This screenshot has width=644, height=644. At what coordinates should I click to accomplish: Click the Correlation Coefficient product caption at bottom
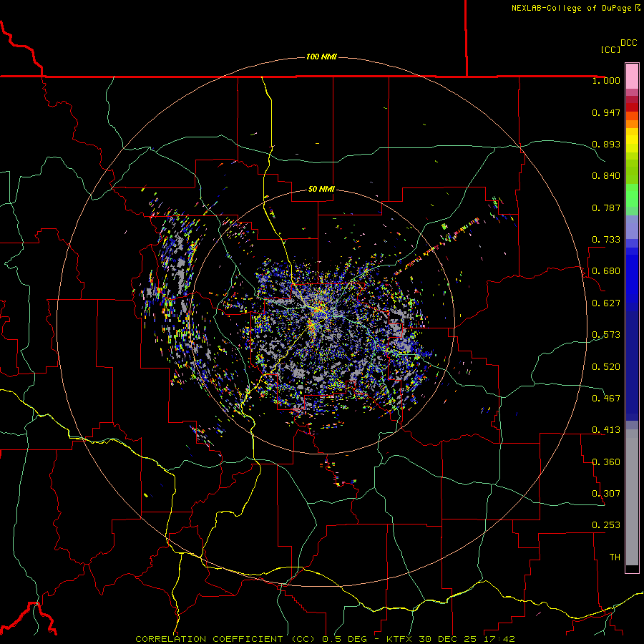point(325,639)
